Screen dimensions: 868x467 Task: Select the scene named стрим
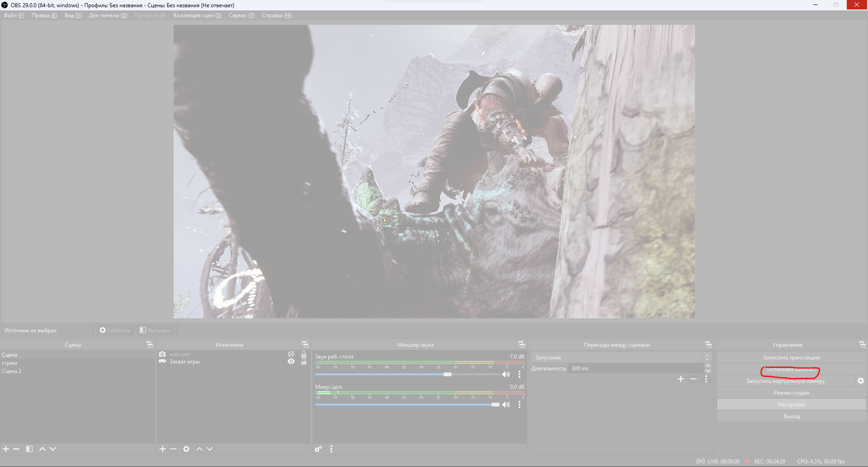77,363
